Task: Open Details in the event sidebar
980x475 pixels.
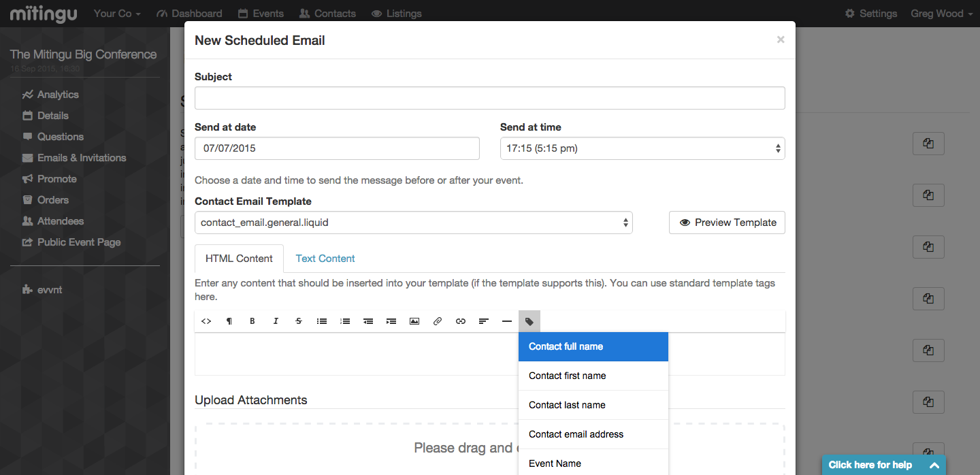Action: click(46, 116)
